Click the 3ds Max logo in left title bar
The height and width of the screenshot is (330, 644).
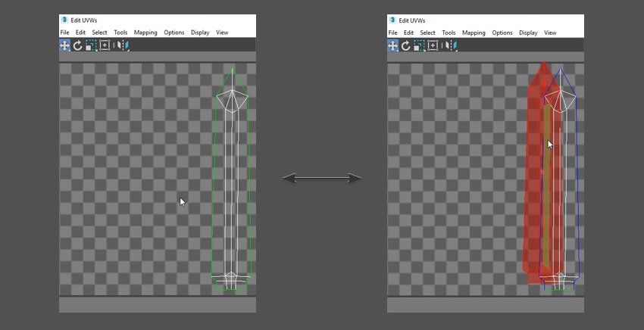pos(65,20)
